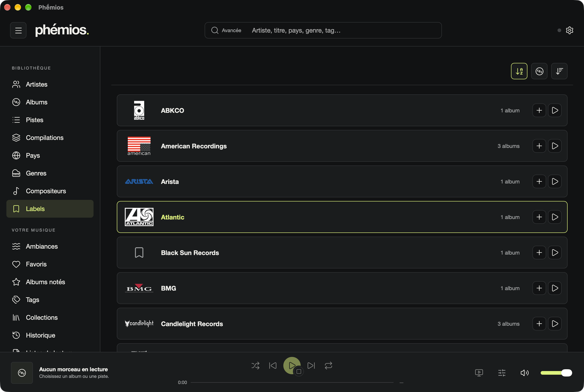The height and width of the screenshot is (392, 584).
Task: Add Atlantic label to queue
Action: point(539,217)
